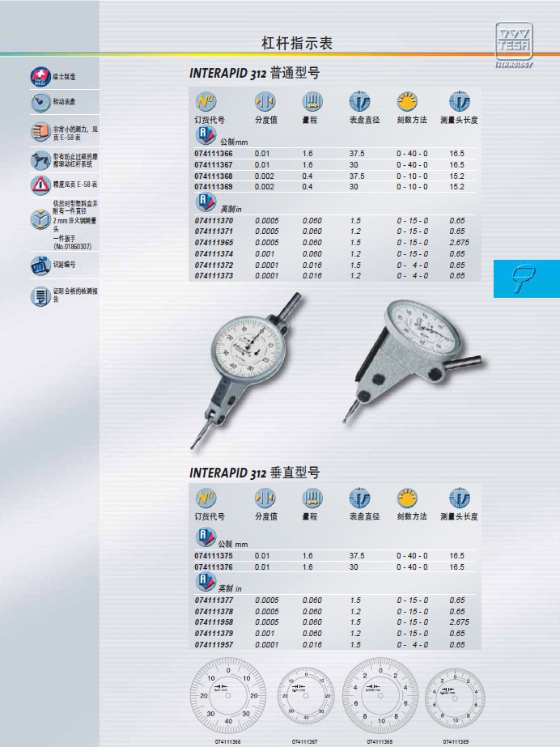Click the sidebar text 瑞士制造

[64, 77]
